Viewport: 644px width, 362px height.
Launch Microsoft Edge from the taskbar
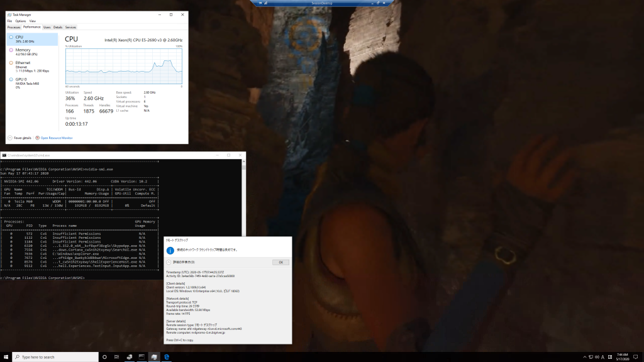pos(166,357)
